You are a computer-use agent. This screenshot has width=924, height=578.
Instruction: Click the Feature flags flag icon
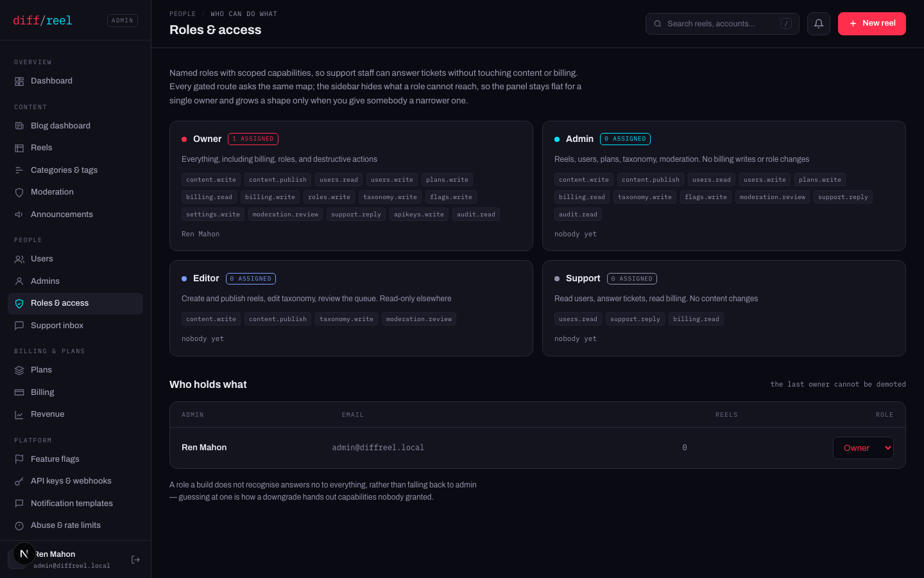(x=19, y=459)
